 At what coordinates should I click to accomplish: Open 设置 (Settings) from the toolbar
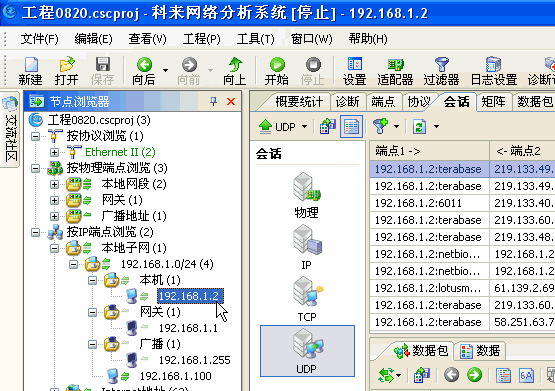354,71
